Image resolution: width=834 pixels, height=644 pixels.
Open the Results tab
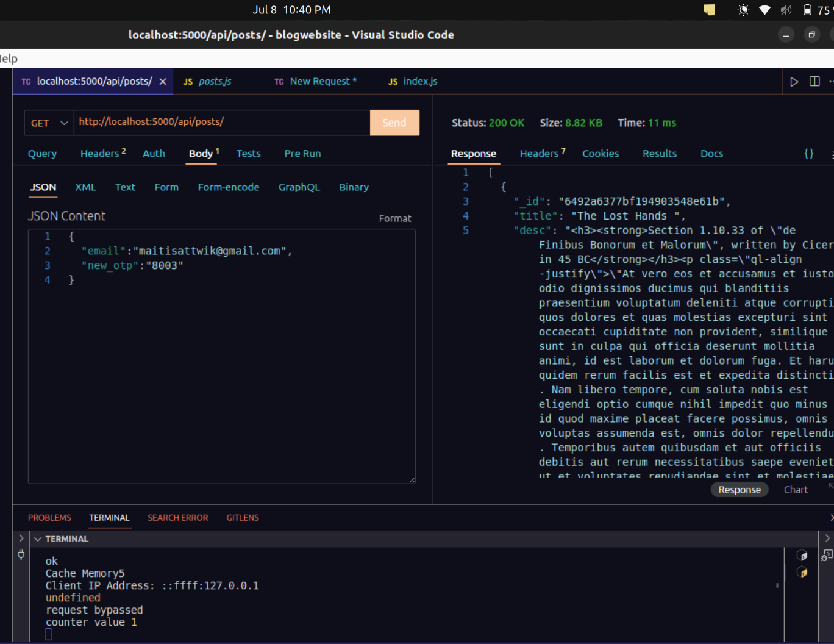pos(660,154)
